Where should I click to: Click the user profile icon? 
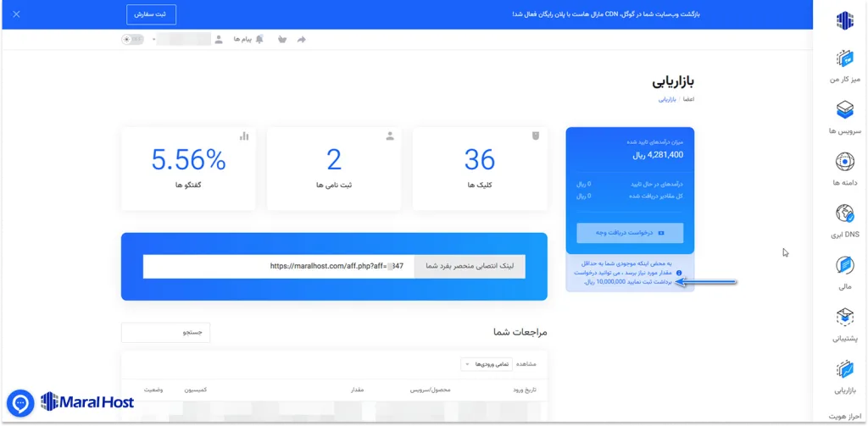[219, 39]
